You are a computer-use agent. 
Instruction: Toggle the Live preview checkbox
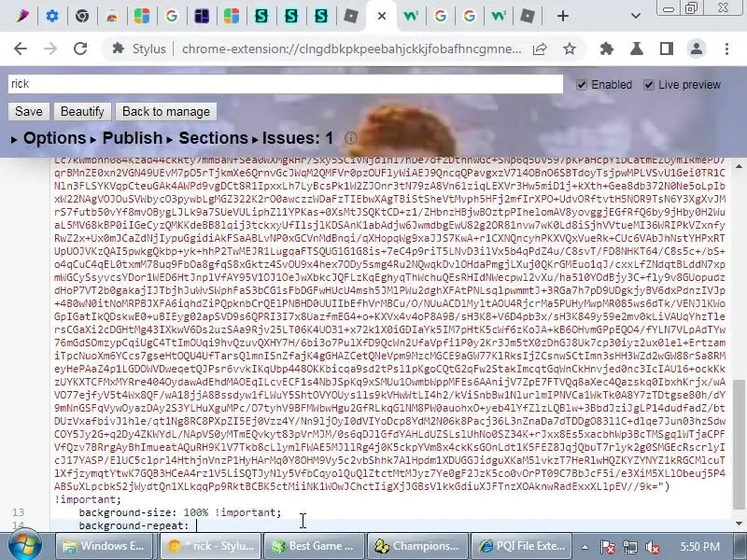click(x=648, y=85)
